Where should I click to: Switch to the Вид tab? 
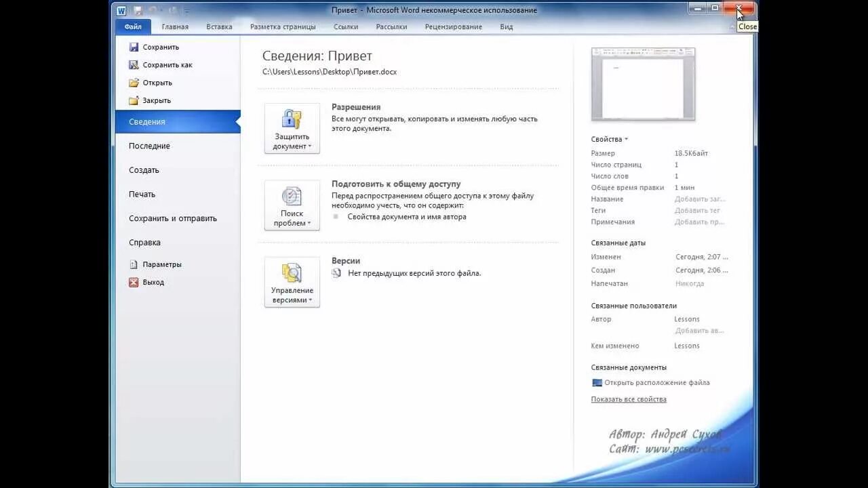506,27
